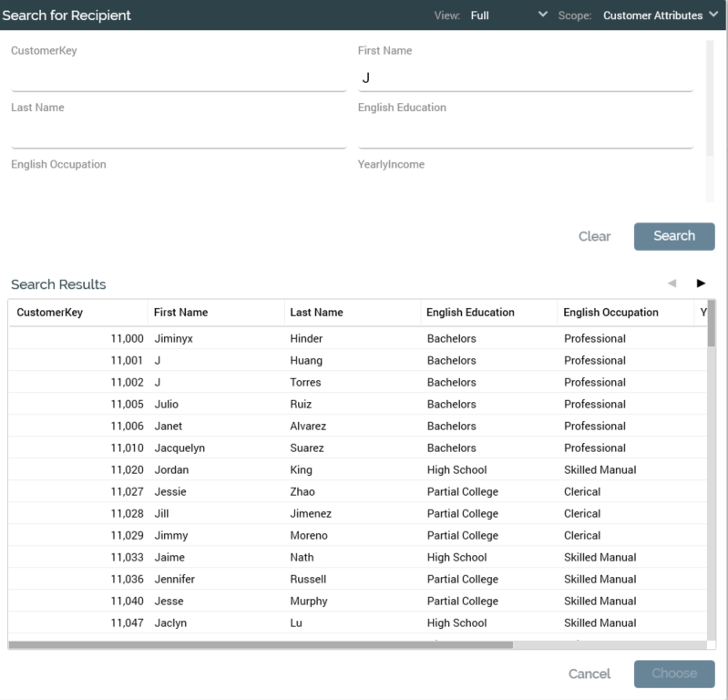Sort by the CustomerKey column header

coord(50,313)
